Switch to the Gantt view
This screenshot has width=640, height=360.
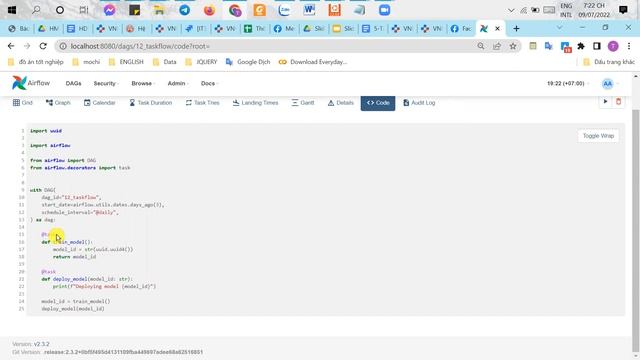pyautogui.click(x=303, y=103)
